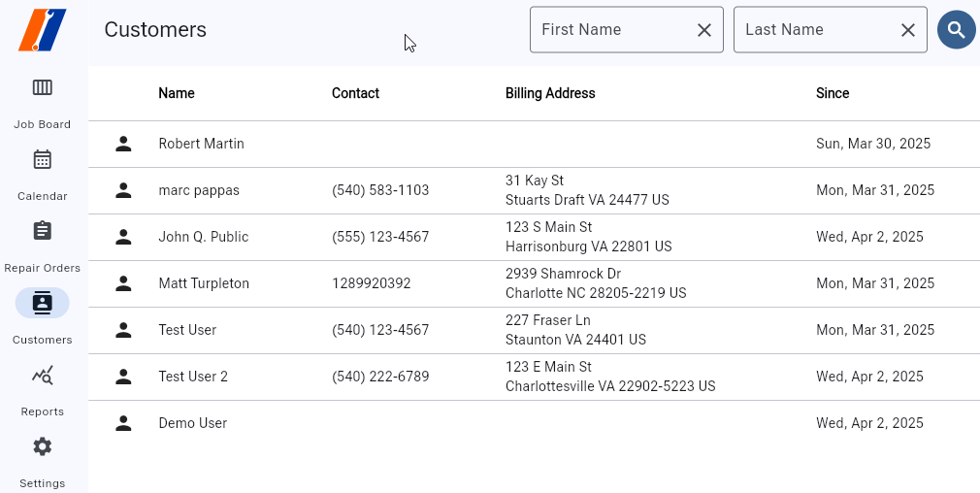Clear the Last Name field

pyautogui.click(x=908, y=30)
